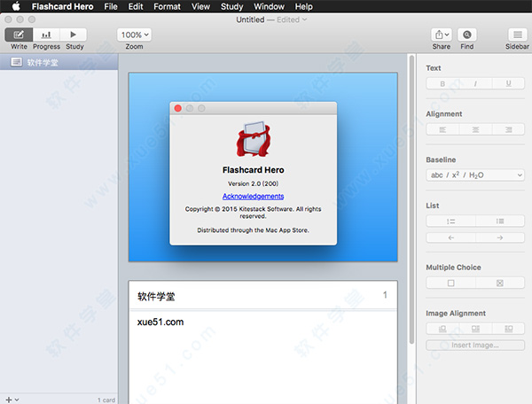Screen dimensions: 532x404
Task: Set image alignment to middle option
Action: 475,329
